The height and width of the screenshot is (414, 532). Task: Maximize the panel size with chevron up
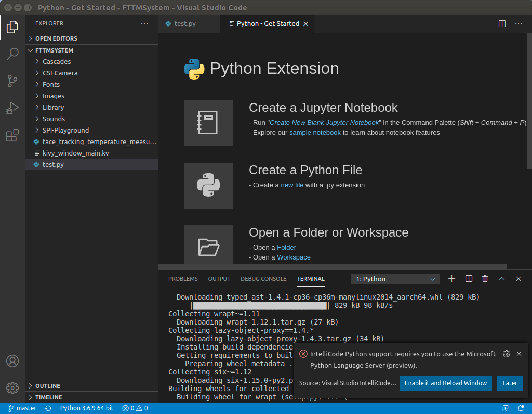coord(502,279)
